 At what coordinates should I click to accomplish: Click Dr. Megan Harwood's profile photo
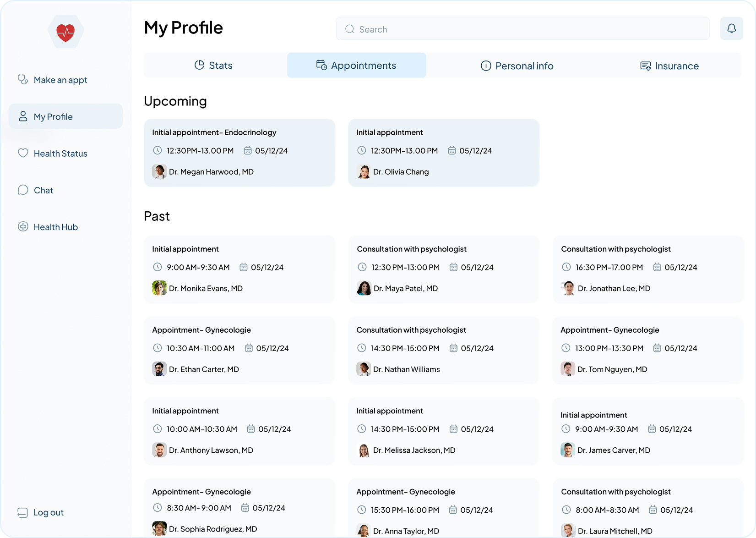pyautogui.click(x=159, y=171)
